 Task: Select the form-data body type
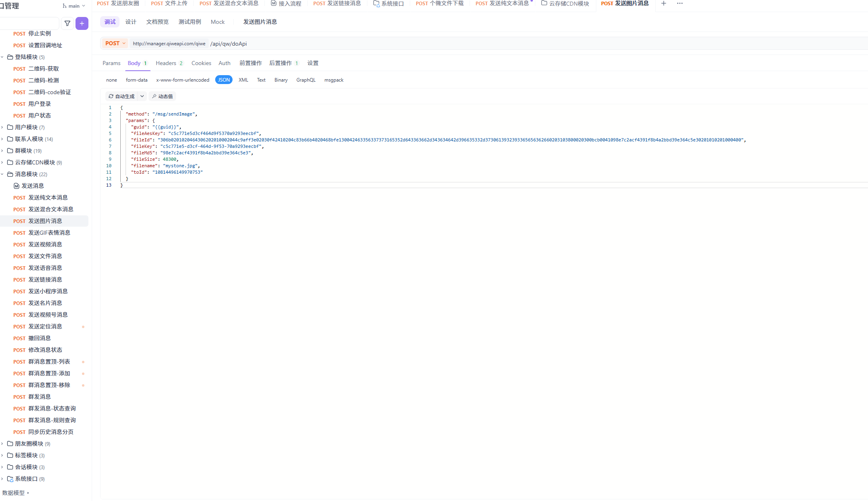(x=136, y=80)
